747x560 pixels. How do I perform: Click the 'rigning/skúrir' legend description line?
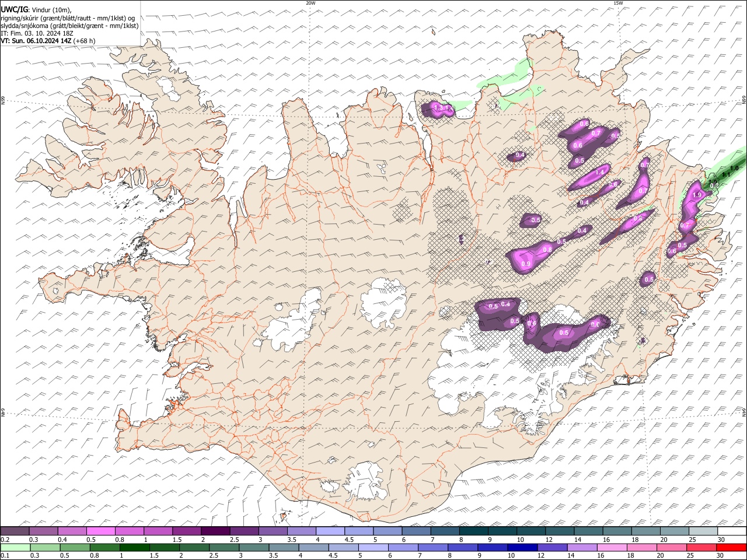[x=68, y=18]
